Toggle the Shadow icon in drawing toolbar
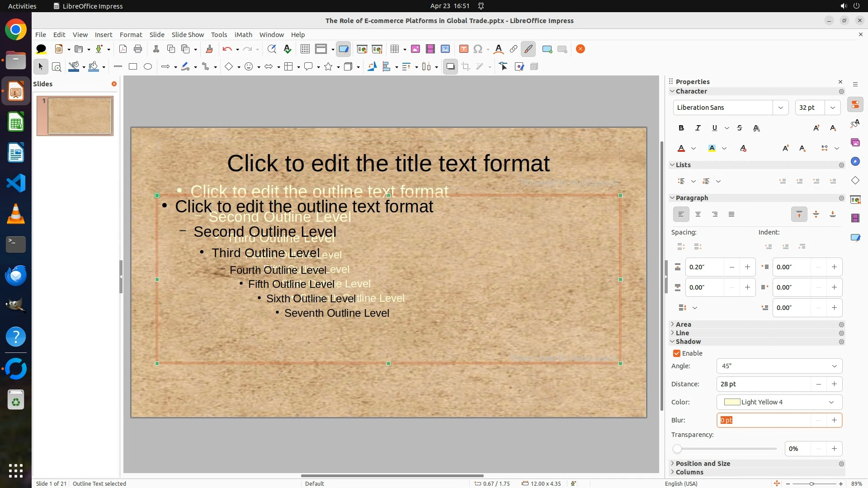 450,67
